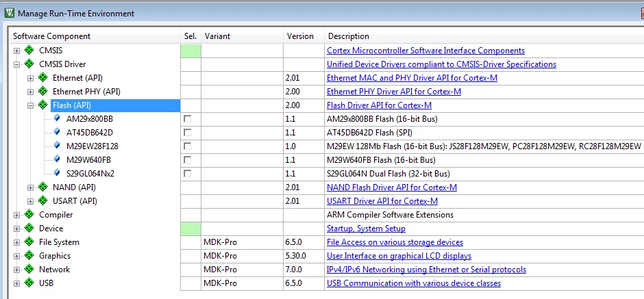The height and width of the screenshot is (299, 644).
Task: Click the Manage Run-Time Environment title bar icon
Action: pos(9,13)
